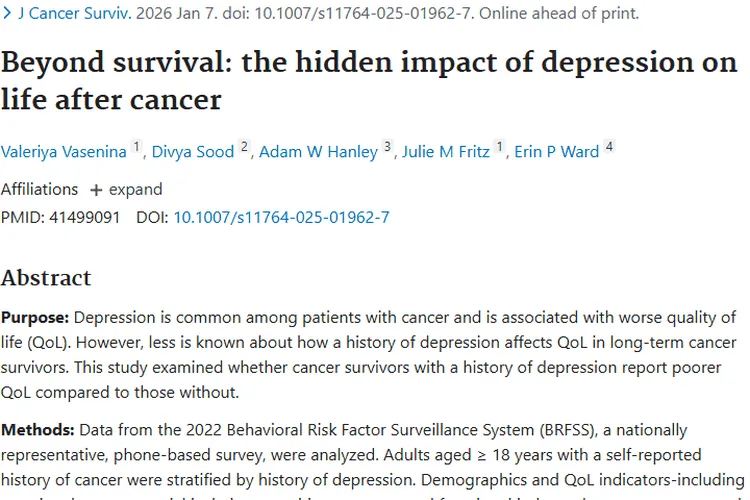This screenshot has width=750, height=500.
Task: Click the Abstract section heading
Action: coord(46,277)
